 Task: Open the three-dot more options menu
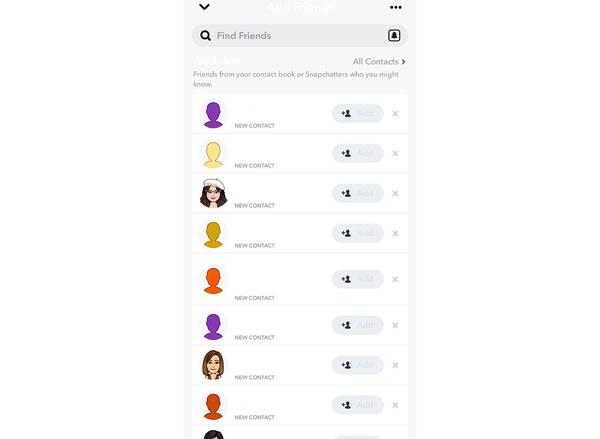(x=396, y=7)
